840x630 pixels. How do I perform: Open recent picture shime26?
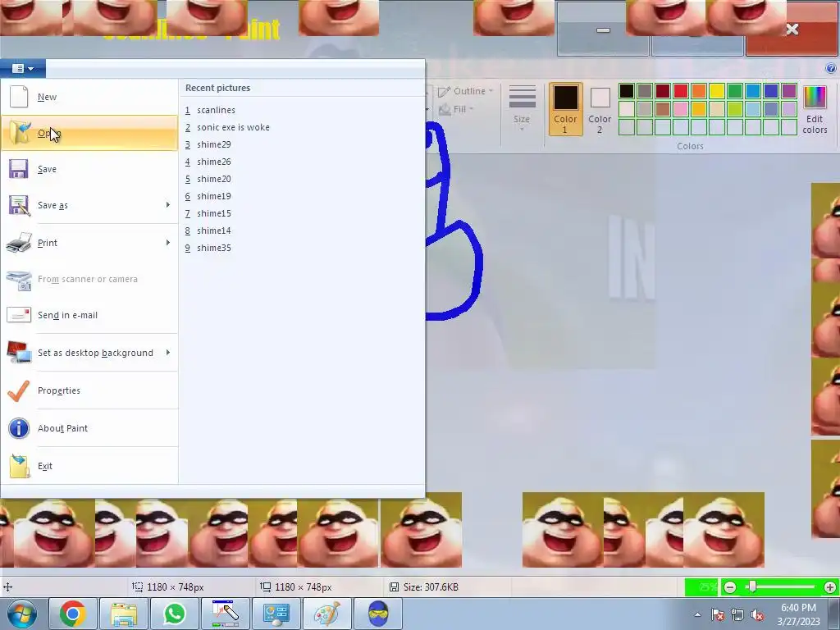208,162
